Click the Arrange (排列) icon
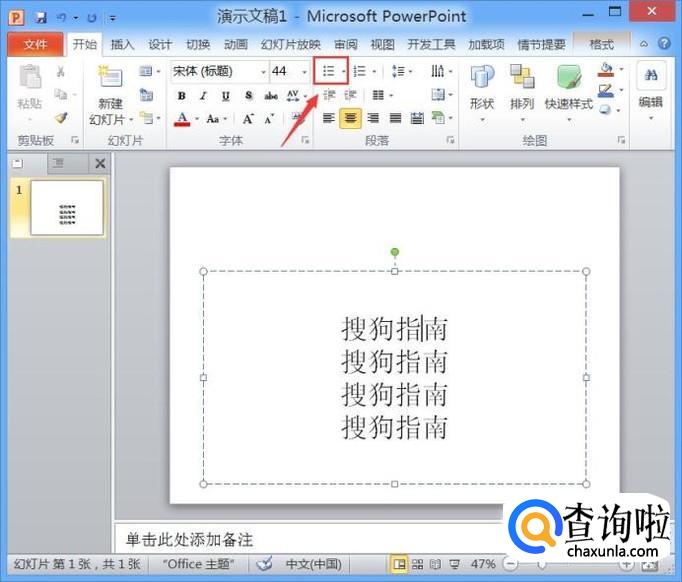This screenshot has height=582, width=682. click(x=522, y=76)
